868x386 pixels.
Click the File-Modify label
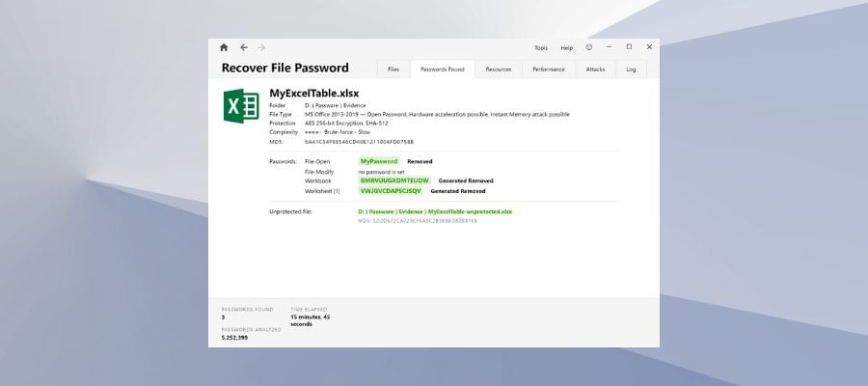pos(319,172)
